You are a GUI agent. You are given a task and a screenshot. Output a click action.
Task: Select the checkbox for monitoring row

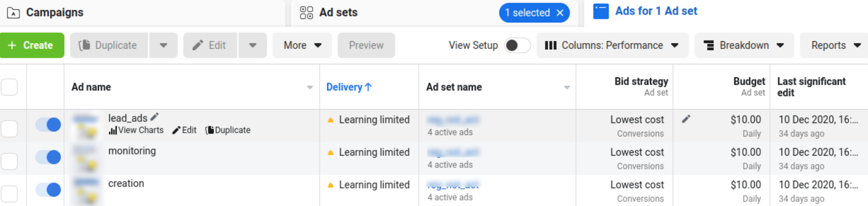[9, 161]
